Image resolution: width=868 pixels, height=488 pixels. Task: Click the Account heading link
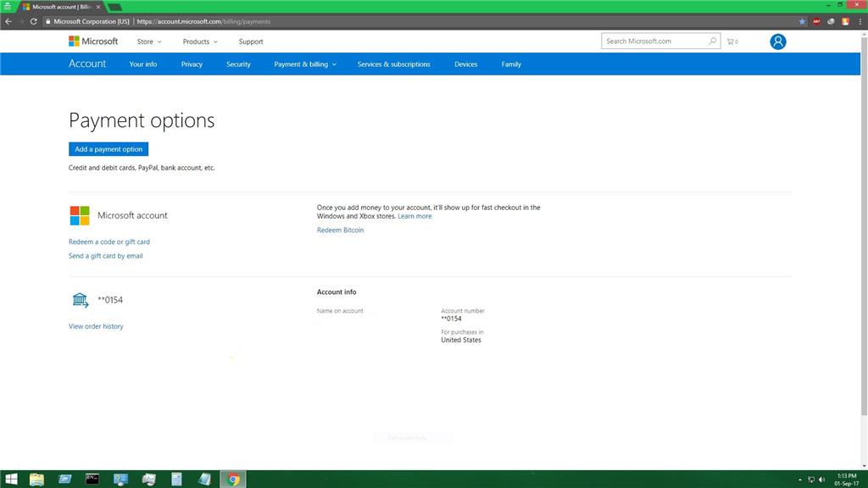point(87,64)
